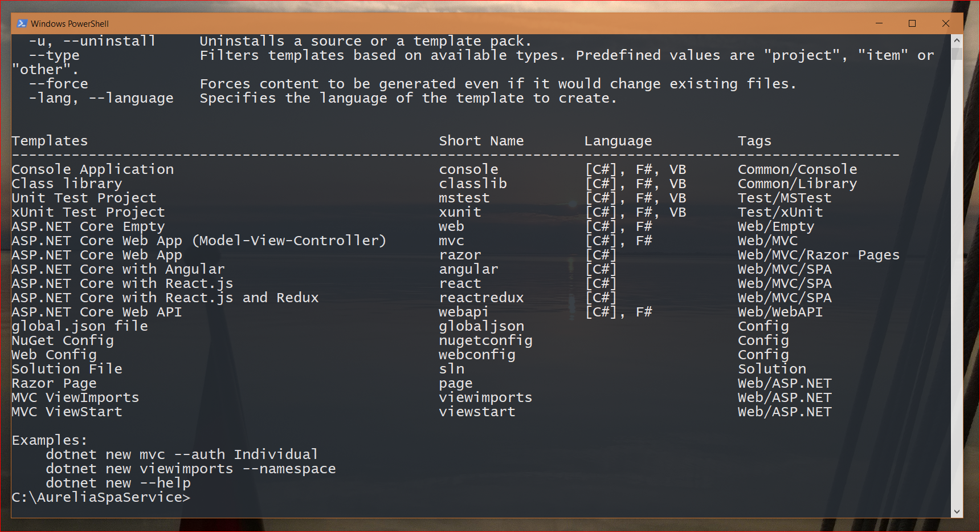Click the scrollbar up arrow
This screenshot has width=980, height=532.
957,40
